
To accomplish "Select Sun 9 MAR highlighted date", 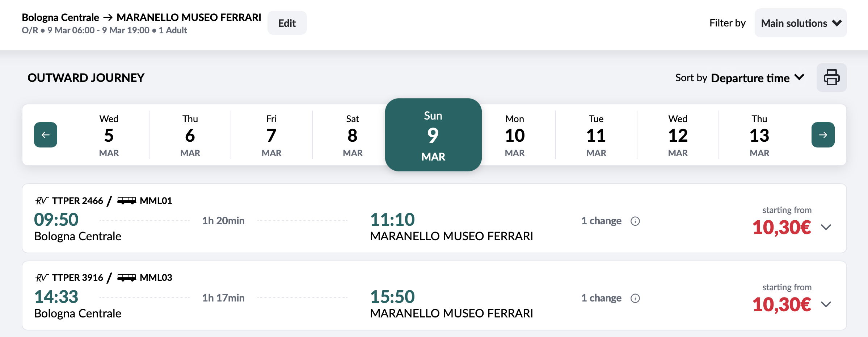I will tap(433, 135).
